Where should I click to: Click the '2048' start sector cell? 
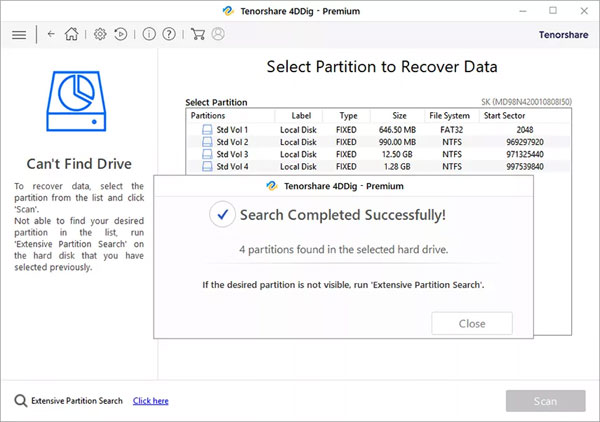525,130
